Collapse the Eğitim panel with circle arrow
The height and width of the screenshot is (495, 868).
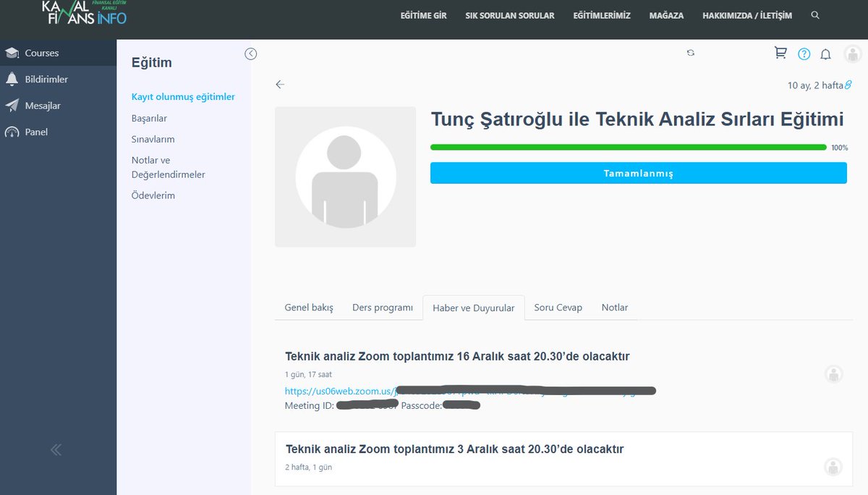click(251, 54)
